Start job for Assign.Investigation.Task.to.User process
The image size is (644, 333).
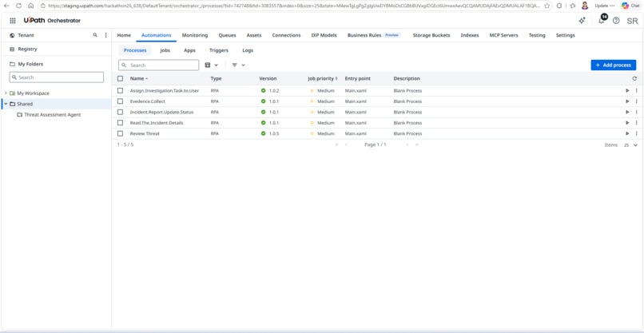[627, 90]
